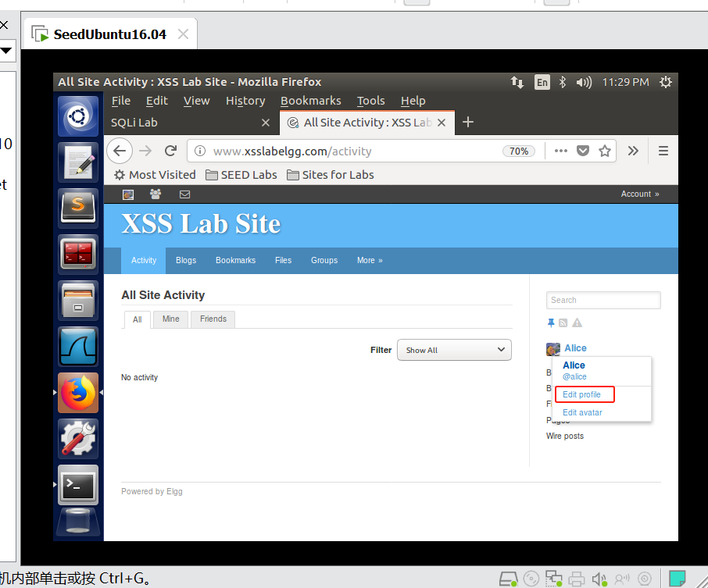Close the All Site Activity tab
The height and width of the screenshot is (588, 708).
[x=442, y=123]
